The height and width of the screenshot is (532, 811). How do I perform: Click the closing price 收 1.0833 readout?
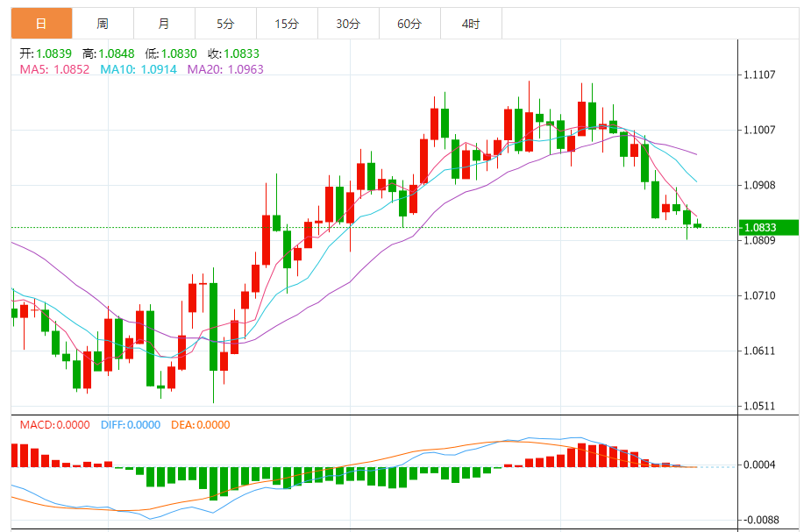click(234, 53)
